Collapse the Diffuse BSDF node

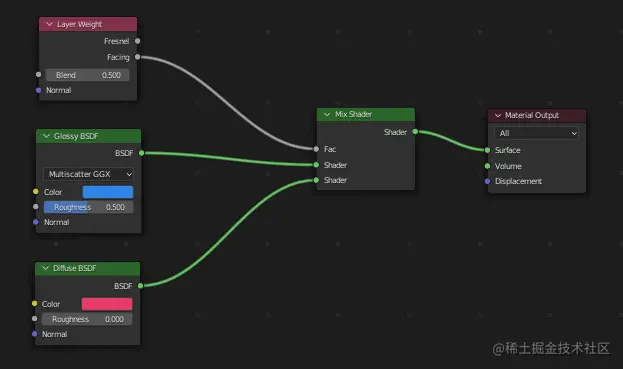coord(46,268)
